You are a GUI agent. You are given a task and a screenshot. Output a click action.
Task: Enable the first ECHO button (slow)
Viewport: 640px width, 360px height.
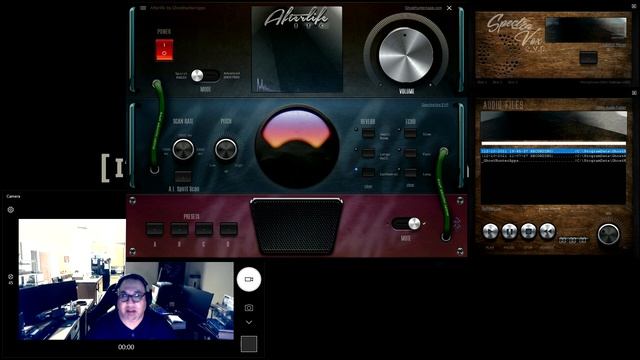click(410, 133)
